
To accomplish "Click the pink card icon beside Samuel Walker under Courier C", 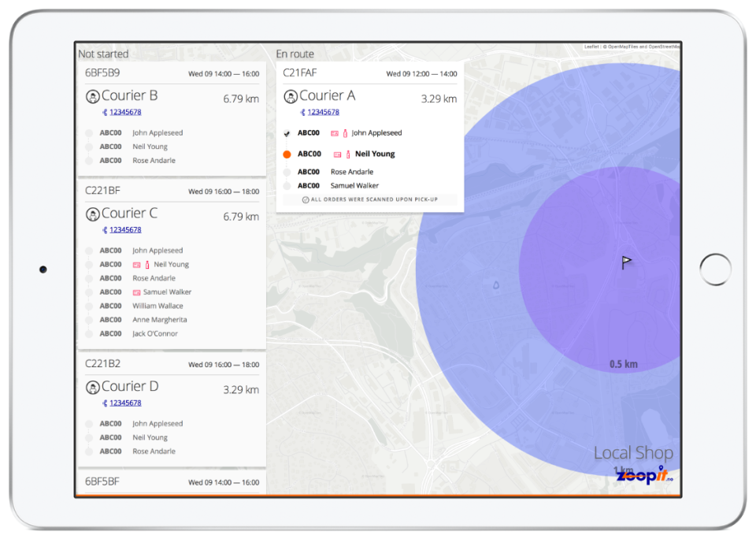I will pyautogui.click(x=136, y=292).
